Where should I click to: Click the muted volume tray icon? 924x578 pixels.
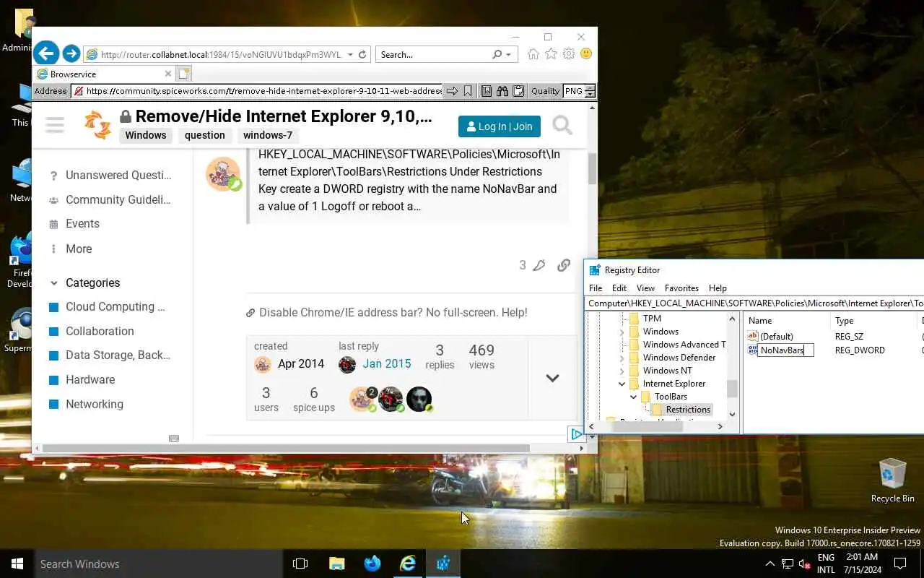click(x=804, y=564)
